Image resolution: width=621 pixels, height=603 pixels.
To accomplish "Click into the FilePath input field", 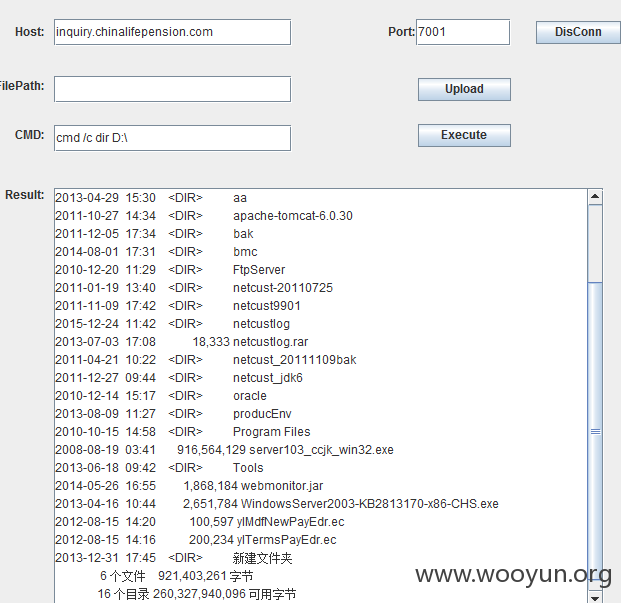I will [x=173, y=89].
